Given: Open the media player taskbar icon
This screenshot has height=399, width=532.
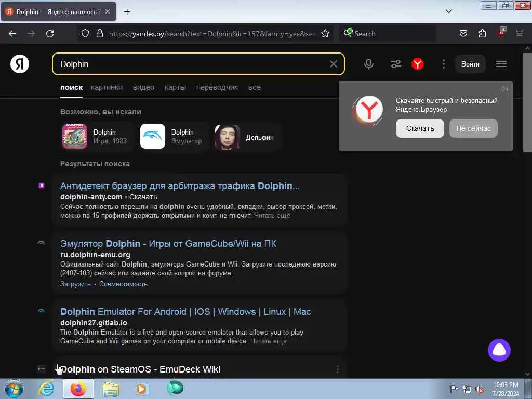Looking at the screenshot, I should pyautogui.click(x=142, y=389).
